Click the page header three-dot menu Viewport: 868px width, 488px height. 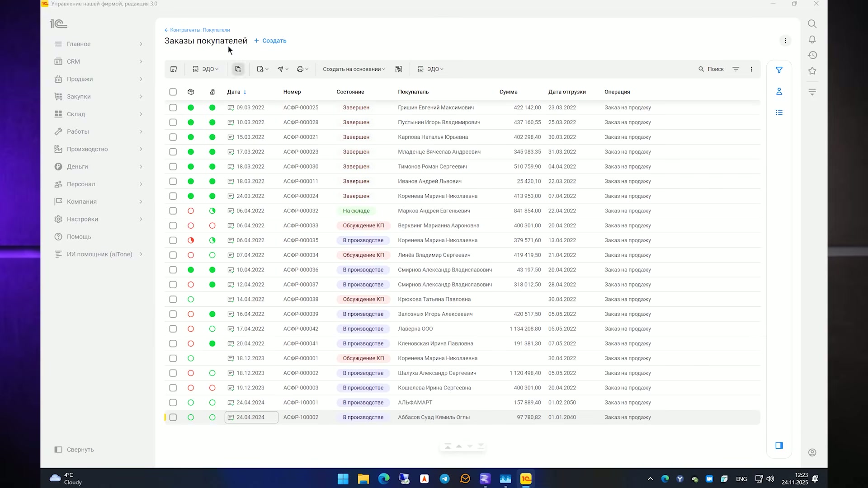(x=785, y=41)
